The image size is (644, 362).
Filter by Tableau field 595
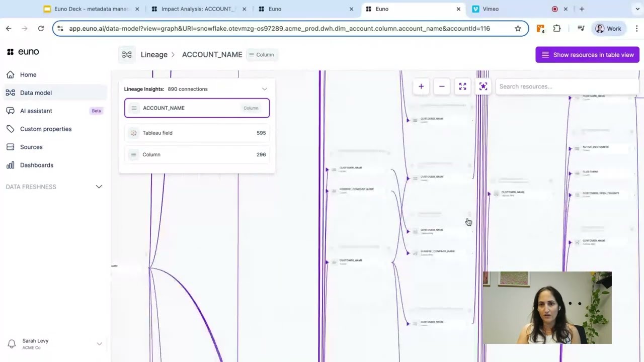point(197,133)
